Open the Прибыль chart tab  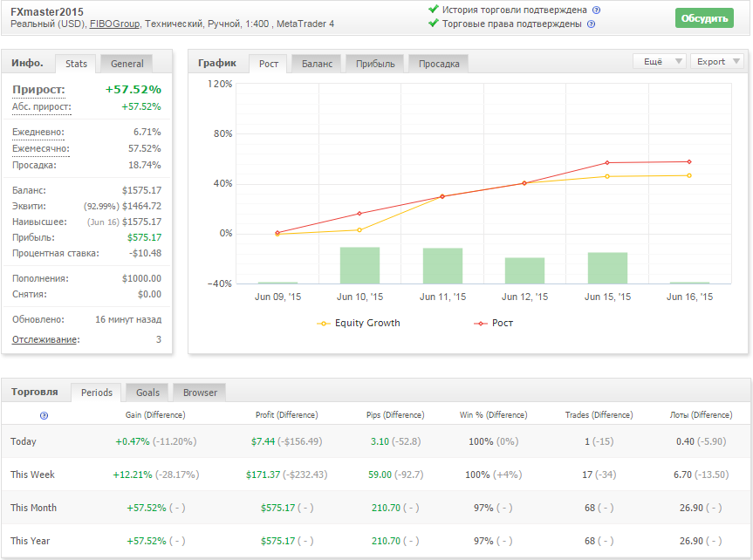[x=375, y=64]
